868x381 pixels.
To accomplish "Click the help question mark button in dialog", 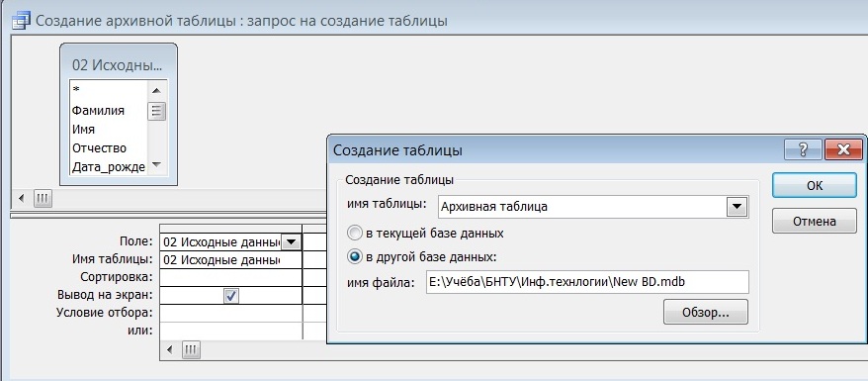I will [803, 149].
